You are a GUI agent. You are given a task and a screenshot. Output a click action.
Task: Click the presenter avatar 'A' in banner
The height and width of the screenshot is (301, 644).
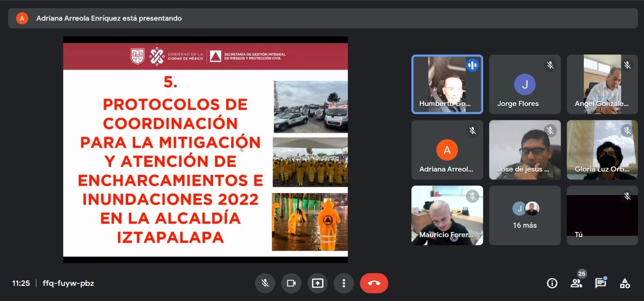(22, 18)
